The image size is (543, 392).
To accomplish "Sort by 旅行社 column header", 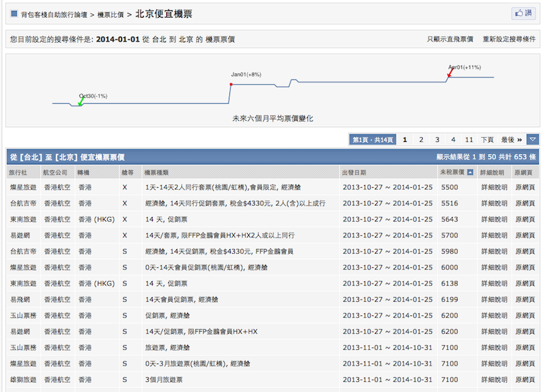I will [x=18, y=172].
